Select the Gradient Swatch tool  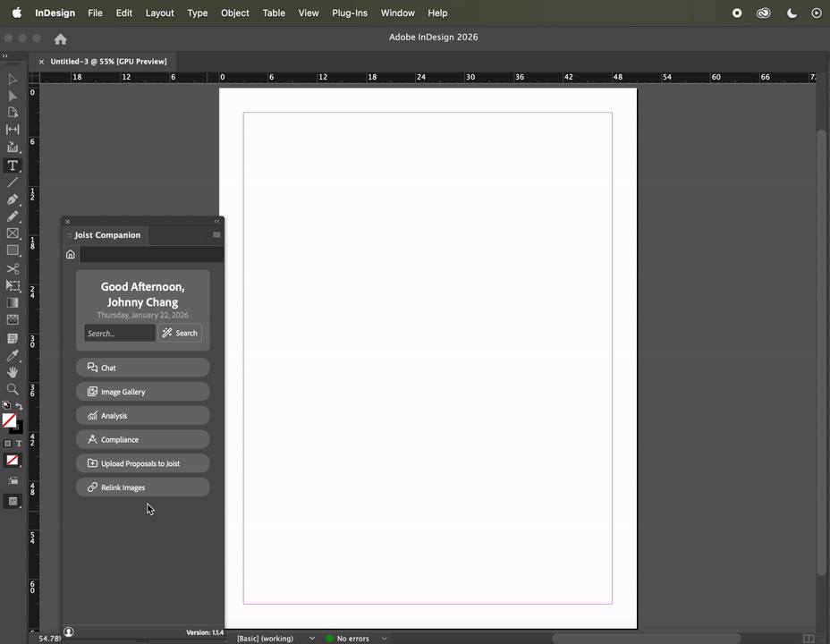pos(13,302)
